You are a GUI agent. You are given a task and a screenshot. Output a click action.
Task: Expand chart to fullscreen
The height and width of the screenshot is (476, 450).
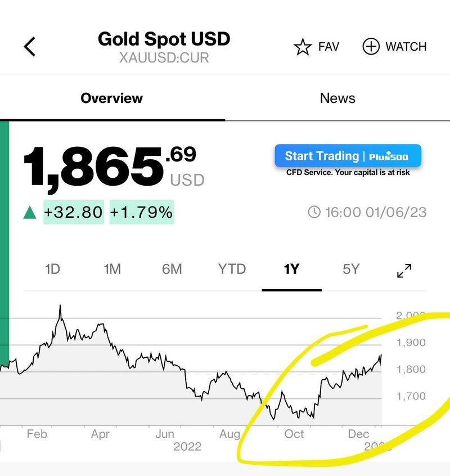[x=404, y=271]
